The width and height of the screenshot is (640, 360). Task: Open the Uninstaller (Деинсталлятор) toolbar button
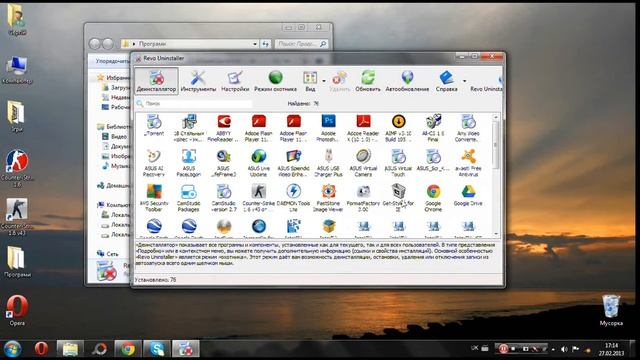[x=156, y=81]
